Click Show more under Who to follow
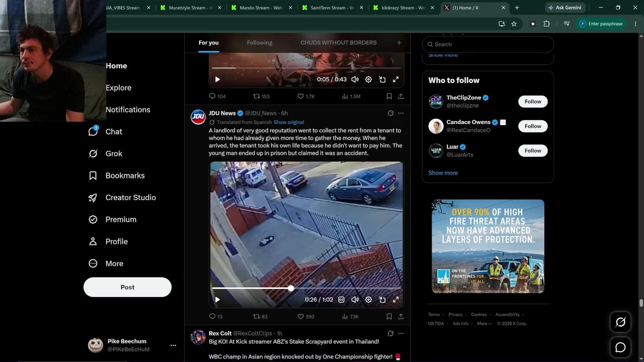The image size is (644, 362). (443, 173)
